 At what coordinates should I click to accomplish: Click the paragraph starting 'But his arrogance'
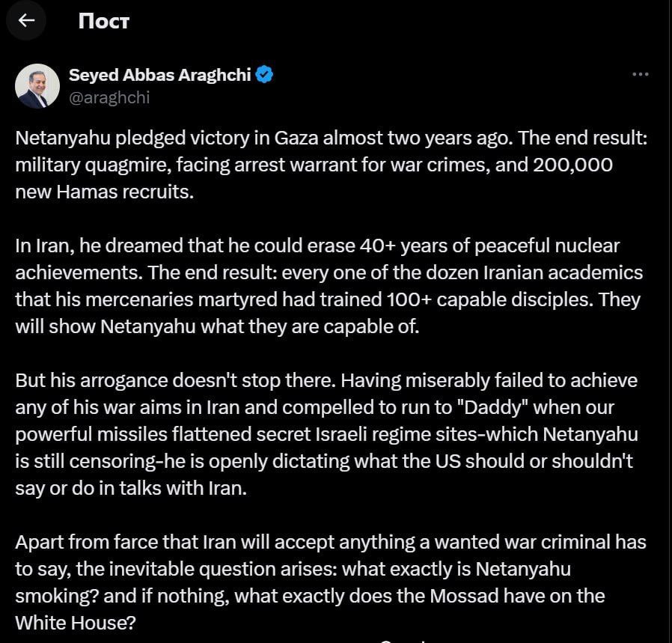click(326, 434)
